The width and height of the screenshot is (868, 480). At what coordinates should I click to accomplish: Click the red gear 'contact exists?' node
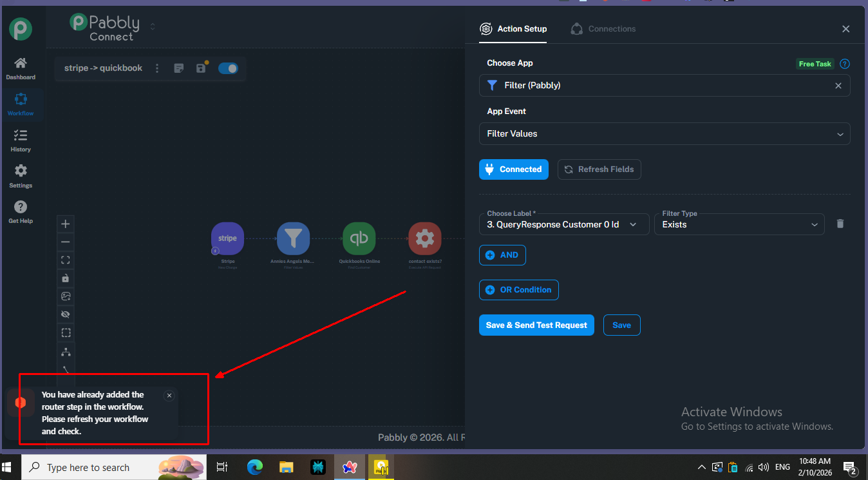pyautogui.click(x=425, y=238)
